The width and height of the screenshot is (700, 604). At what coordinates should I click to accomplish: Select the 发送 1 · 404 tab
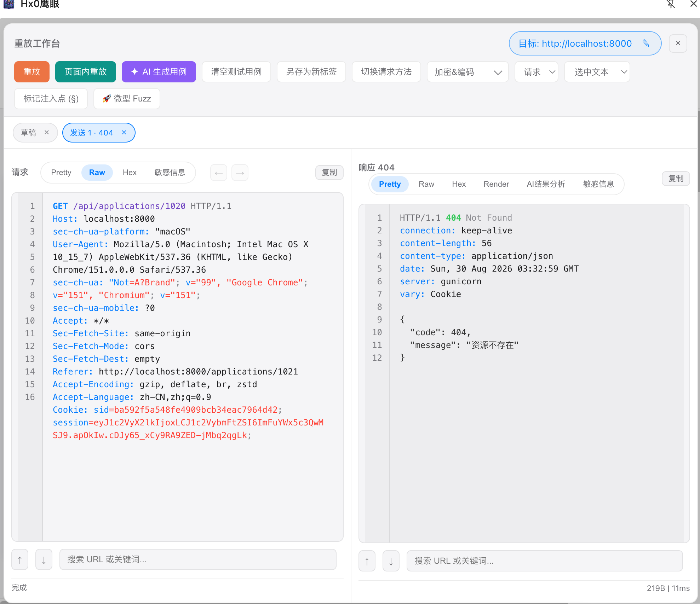pyautogui.click(x=92, y=133)
